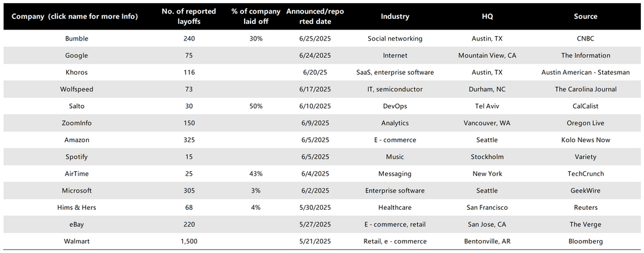The height and width of the screenshot is (253, 644).
Task: Select the Spotify company entry
Action: pyautogui.click(x=77, y=157)
